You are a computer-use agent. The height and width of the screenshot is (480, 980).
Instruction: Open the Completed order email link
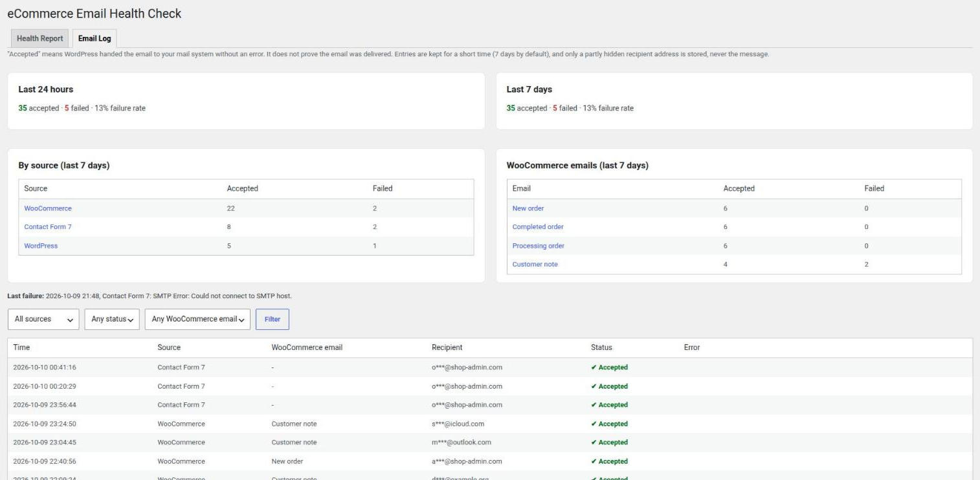(538, 227)
